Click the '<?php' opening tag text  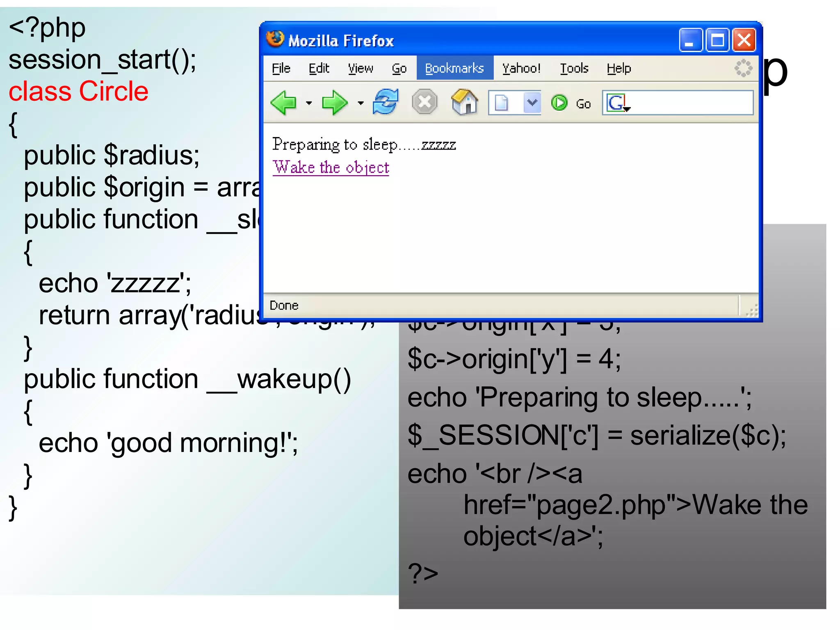[x=47, y=28]
